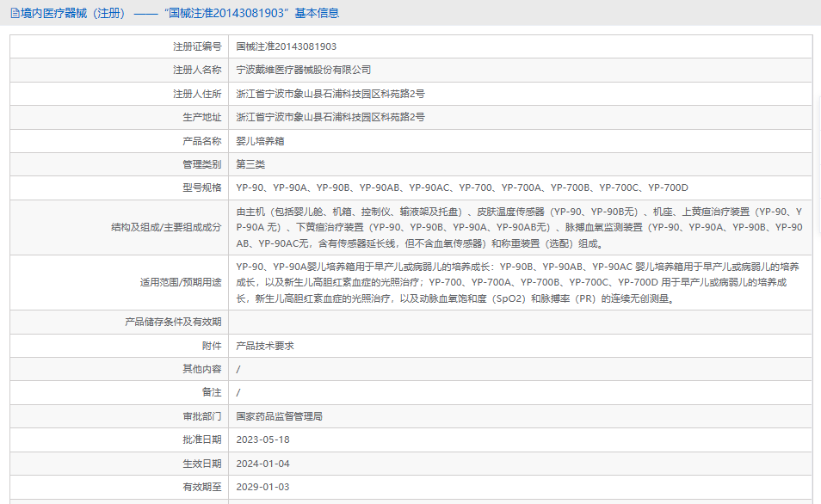Click the 其他内容 label
Screen dimensions: 821x504
(202, 369)
